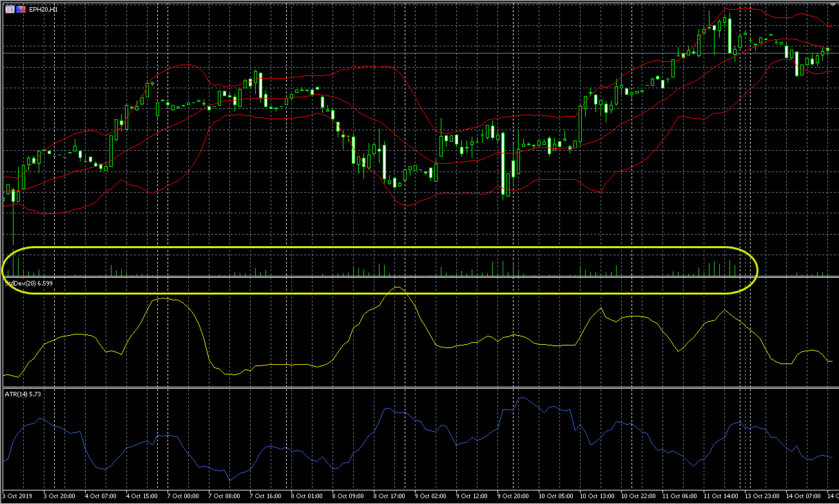The image size is (839, 504).
Task: Click the 7 Oct 00:00 time label
Action: tap(183, 496)
